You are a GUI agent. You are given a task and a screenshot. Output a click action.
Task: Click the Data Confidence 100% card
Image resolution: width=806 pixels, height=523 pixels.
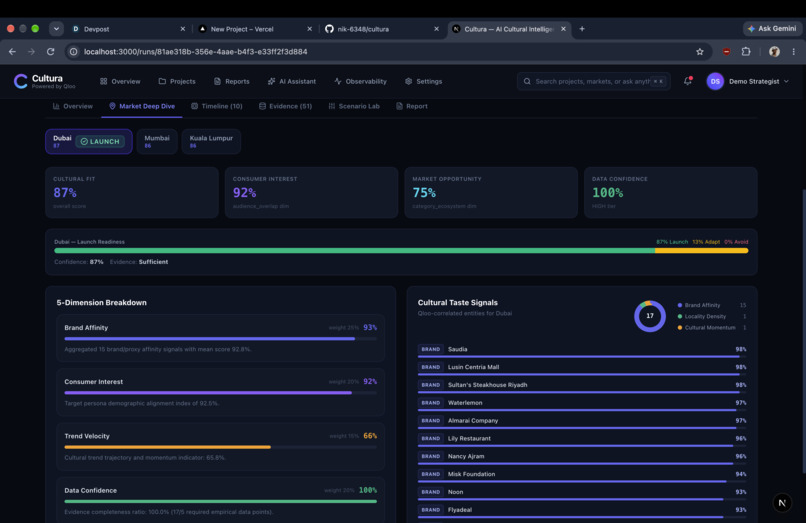pyautogui.click(x=670, y=192)
